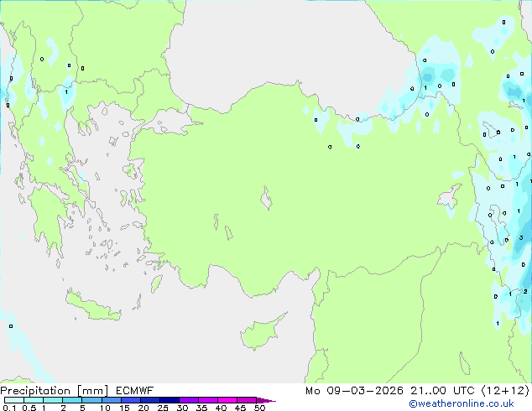Click the '[mm]' unit label
This screenshot has height=411, width=532.
pos(92,391)
